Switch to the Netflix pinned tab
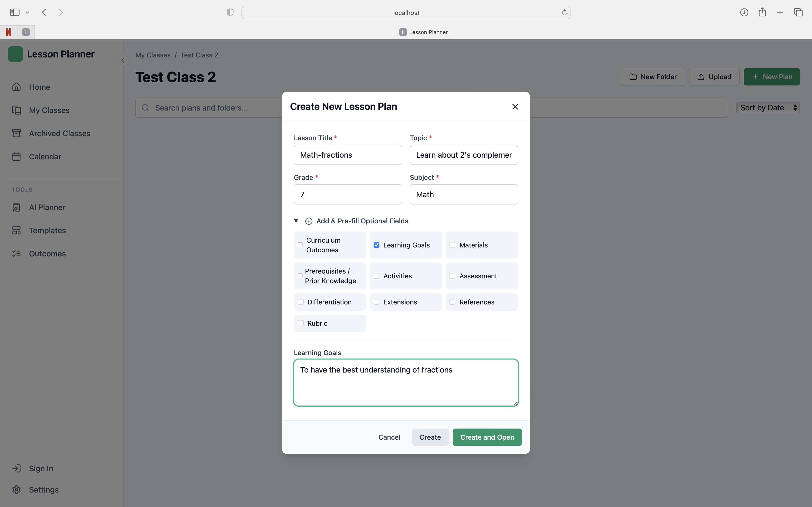 [8, 32]
